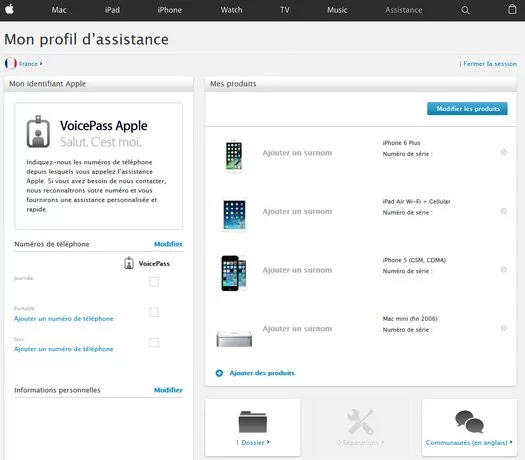Click the iPhone 6 Plus product name
Image resolution: width=525 pixels, height=460 pixels.
point(401,143)
